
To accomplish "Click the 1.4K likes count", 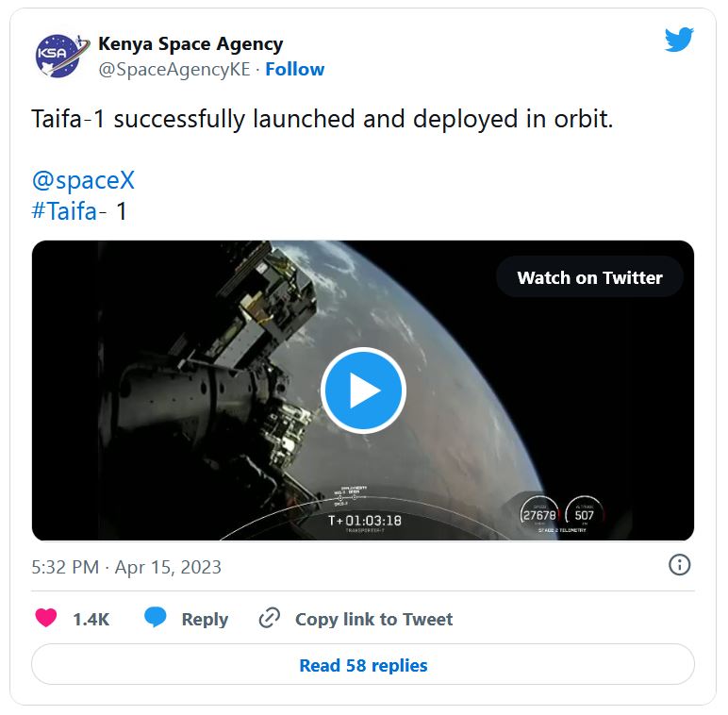I will click(x=91, y=619).
